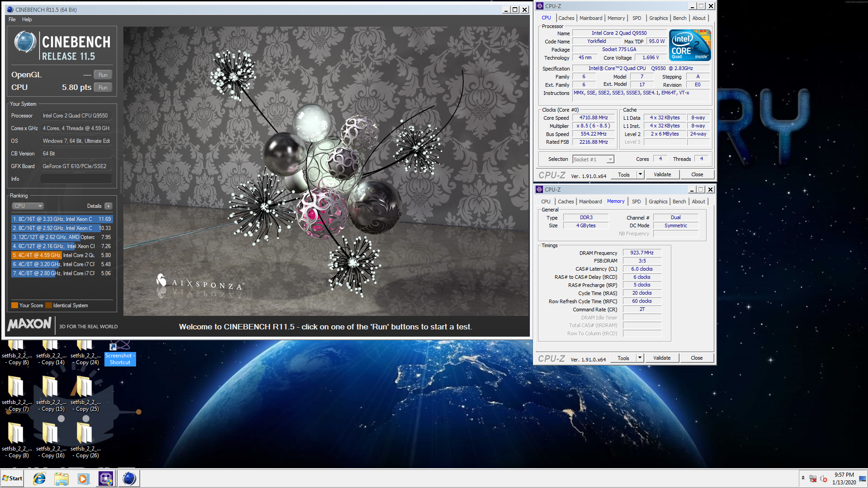Expand Tools dropdown arrow in upper CPU-Z
Image resolution: width=868 pixels, height=488 pixels.
[x=640, y=175]
